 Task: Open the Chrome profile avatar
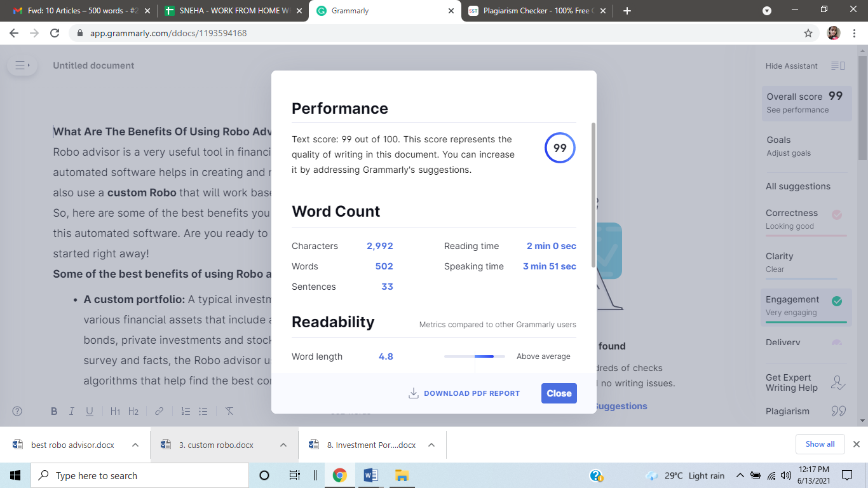pyautogui.click(x=834, y=33)
